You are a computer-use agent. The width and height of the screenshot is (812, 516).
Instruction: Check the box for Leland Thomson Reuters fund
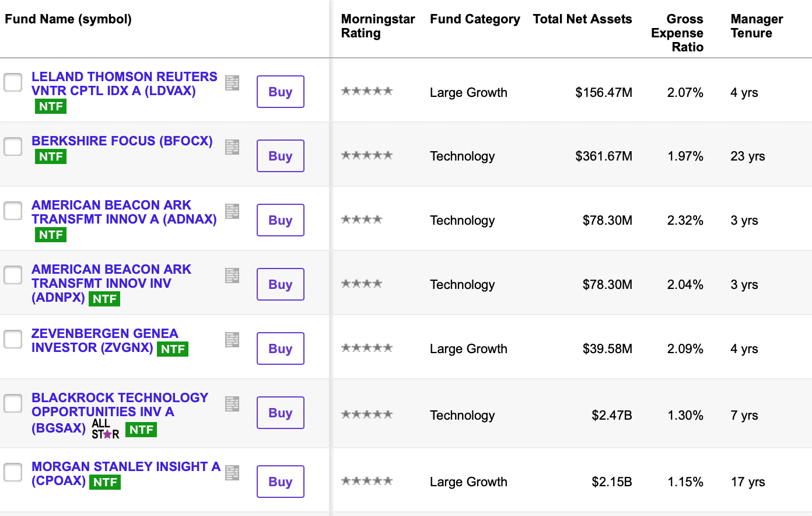coord(13,82)
